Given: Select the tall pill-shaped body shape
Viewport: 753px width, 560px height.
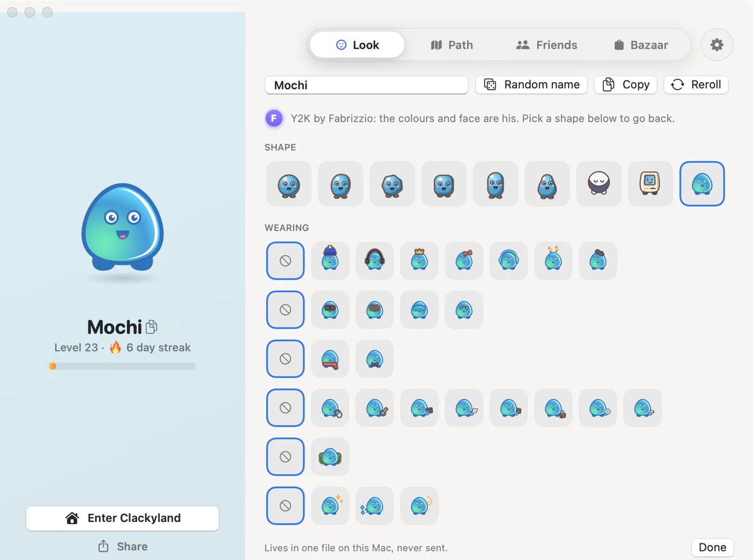Looking at the screenshot, I should click(x=495, y=184).
